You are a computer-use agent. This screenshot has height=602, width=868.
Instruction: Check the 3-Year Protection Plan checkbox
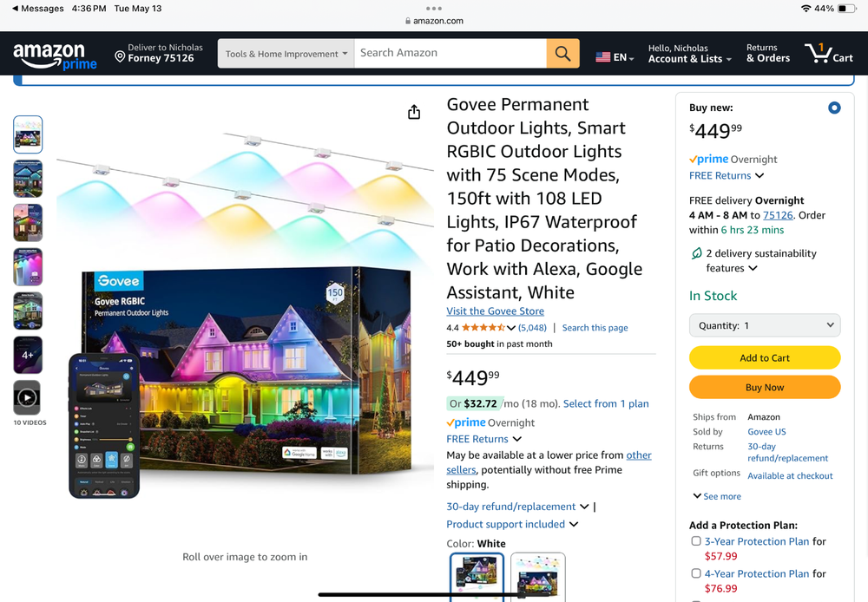point(696,540)
